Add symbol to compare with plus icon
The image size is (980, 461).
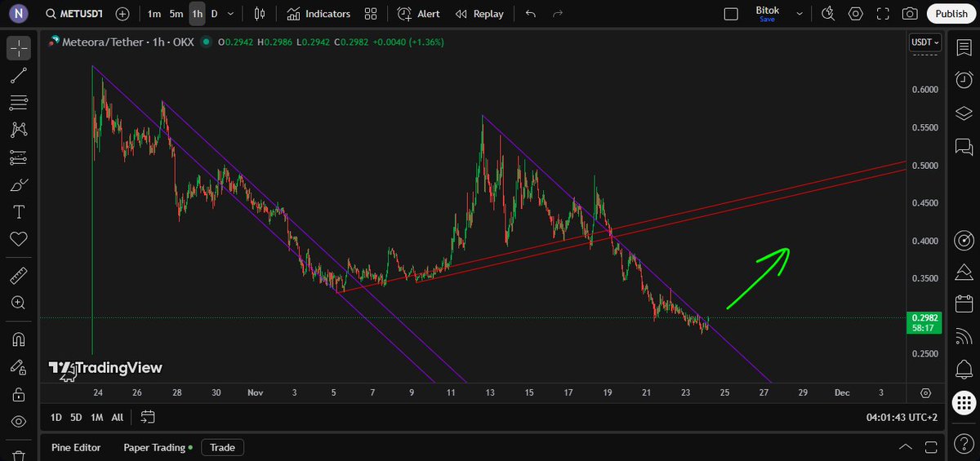122,14
